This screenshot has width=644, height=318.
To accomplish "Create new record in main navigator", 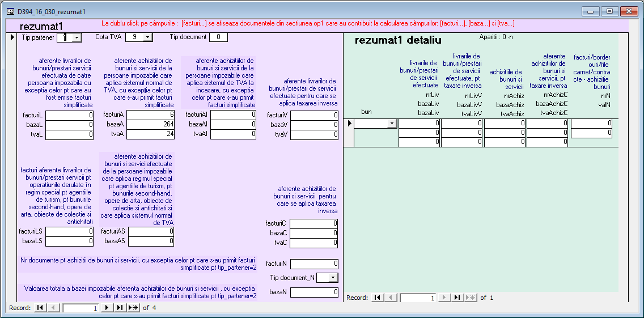I will pos(133,307).
